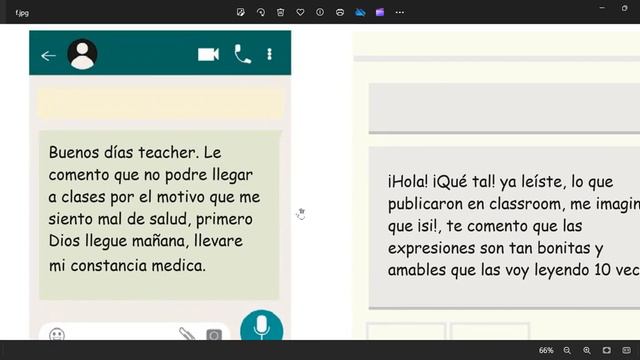Screen dimensions: 640x360
Task: Click the video call camera icon
Action: [209, 54]
